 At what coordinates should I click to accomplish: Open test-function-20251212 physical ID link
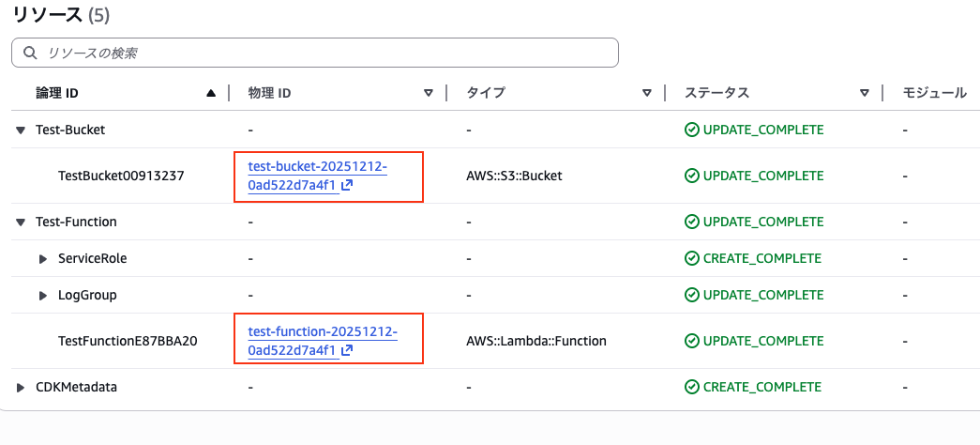323,332
